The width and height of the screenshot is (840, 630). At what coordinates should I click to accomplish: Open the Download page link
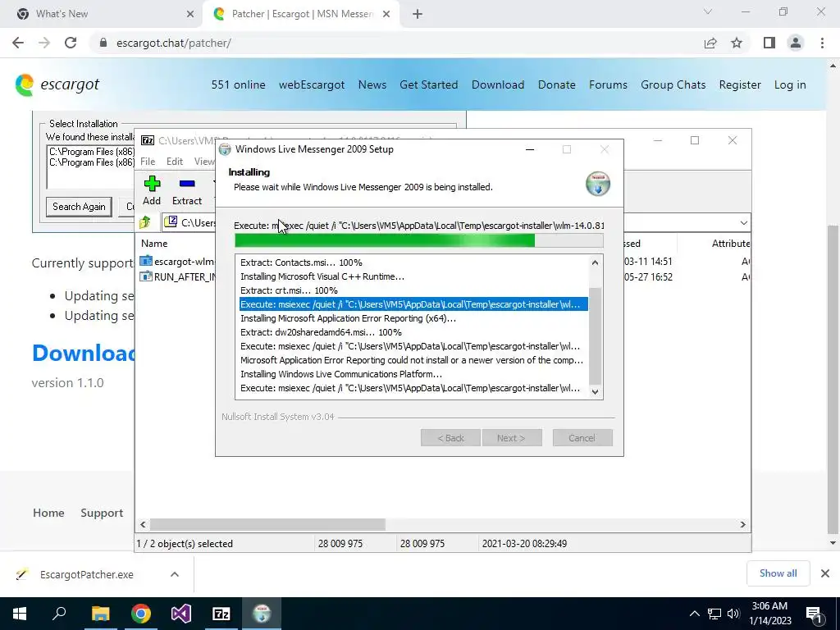click(x=498, y=84)
